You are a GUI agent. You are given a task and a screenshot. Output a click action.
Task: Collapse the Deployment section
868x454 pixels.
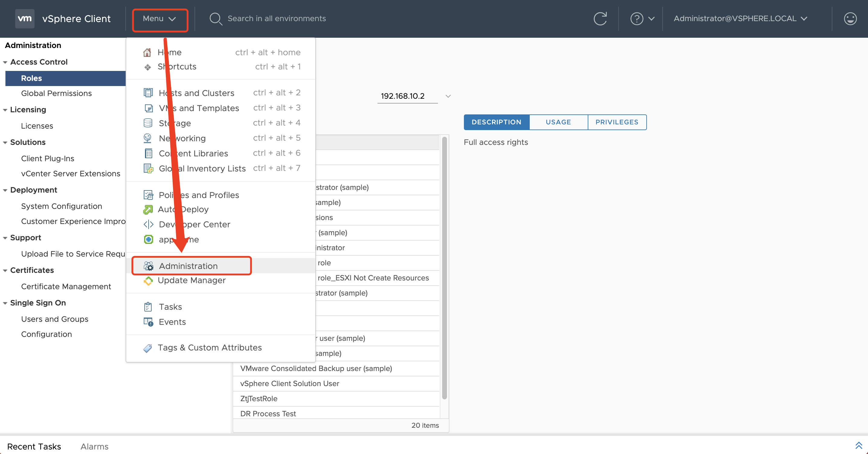5,190
